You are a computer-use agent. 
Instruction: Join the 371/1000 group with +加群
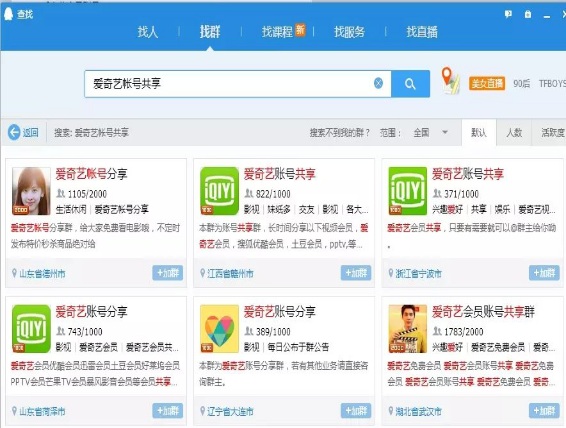click(x=544, y=273)
